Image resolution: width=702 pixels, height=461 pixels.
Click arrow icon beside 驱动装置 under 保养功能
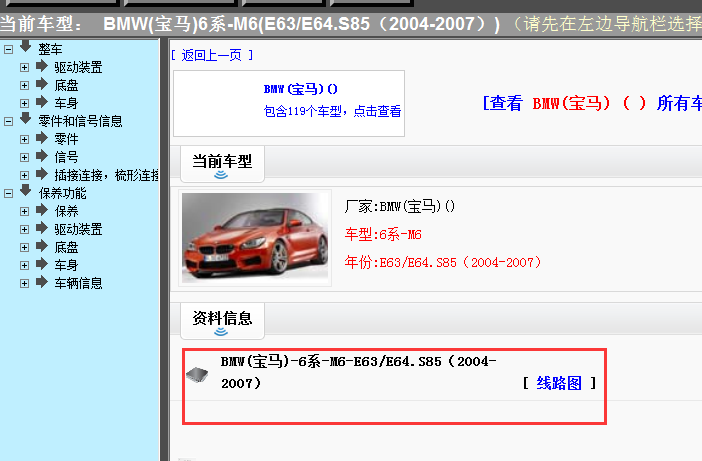pyautogui.click(x=42, y=228)
